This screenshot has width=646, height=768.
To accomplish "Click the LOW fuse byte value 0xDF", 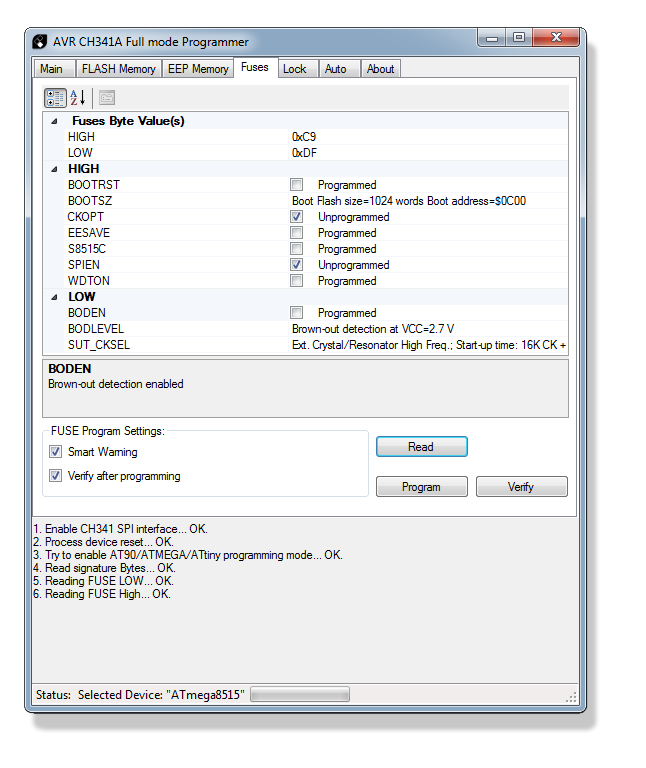I will pyautogui.click(x=304, y=153).
